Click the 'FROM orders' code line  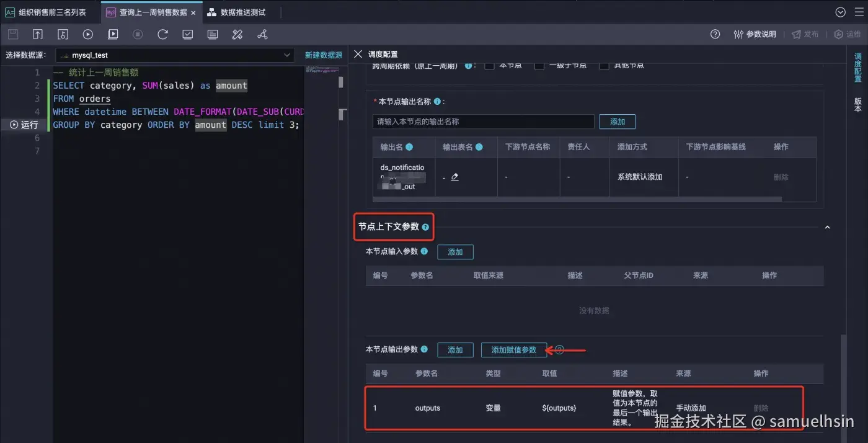click(x=82, y=99)
